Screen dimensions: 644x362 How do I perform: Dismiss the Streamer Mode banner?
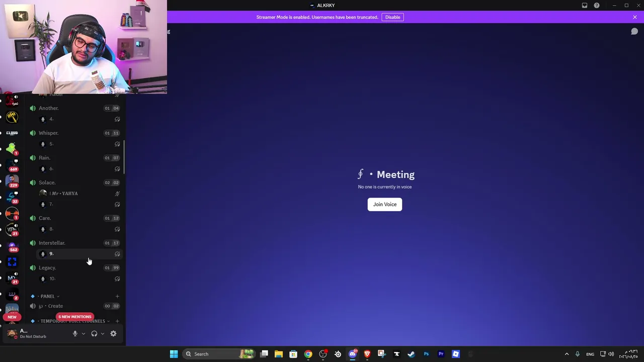(x=635, y=17)
